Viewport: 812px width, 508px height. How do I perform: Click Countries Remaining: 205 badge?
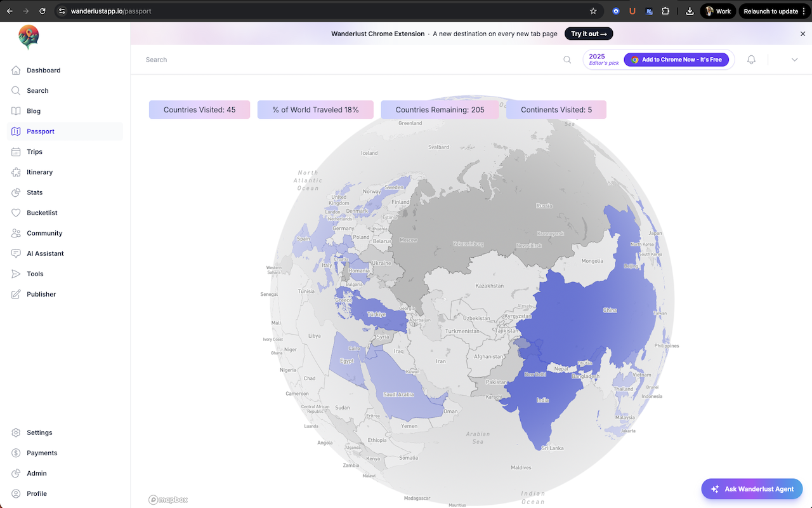point(440,110)
